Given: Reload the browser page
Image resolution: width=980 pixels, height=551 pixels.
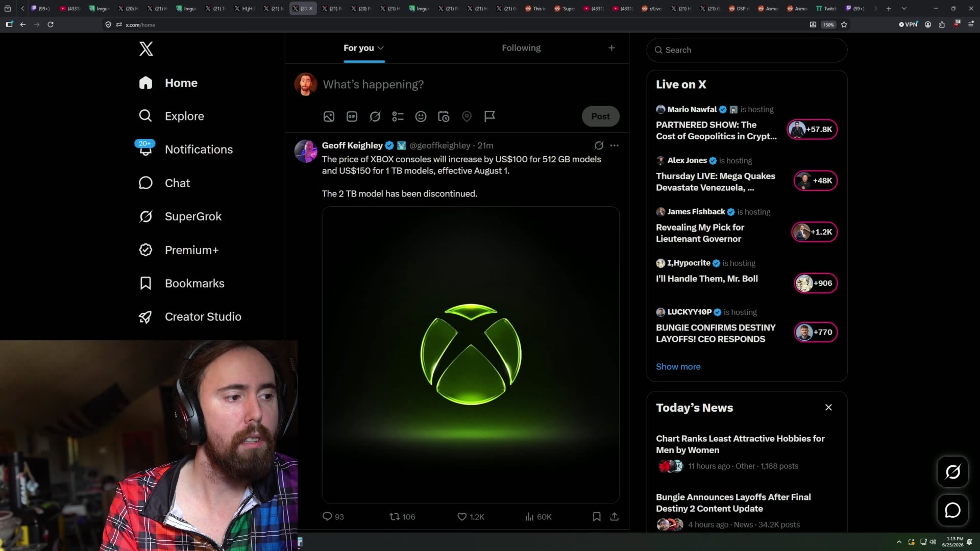Looking at the screenshot, I should coord(51,24).
